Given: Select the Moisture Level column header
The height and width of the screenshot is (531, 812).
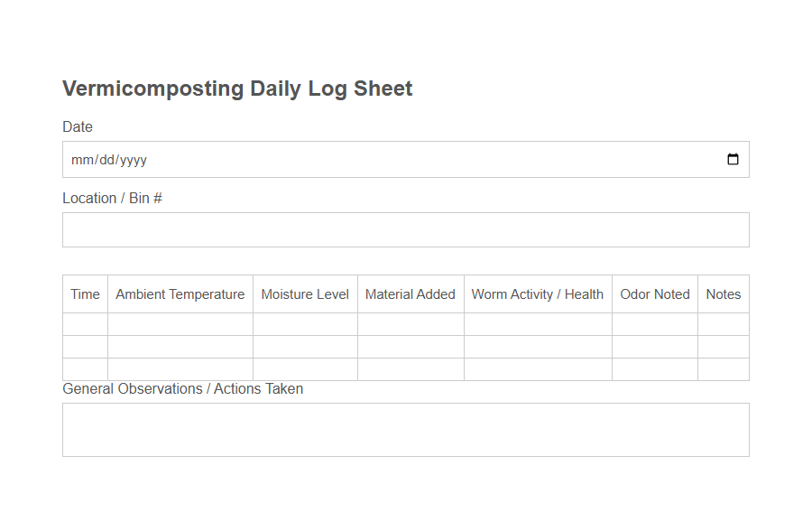Looking at the screenshot, I should click(x=305, y=293).
